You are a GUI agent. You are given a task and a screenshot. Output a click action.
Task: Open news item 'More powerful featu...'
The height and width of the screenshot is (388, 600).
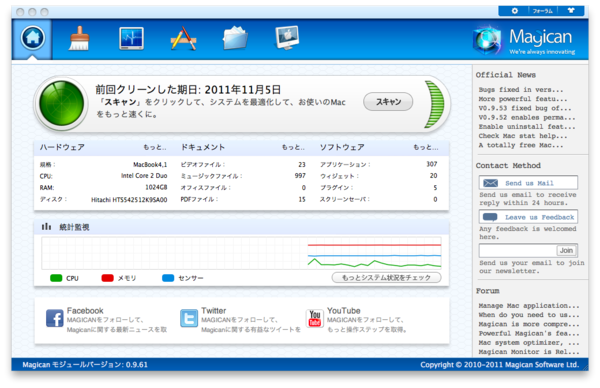tap(523, 99)
